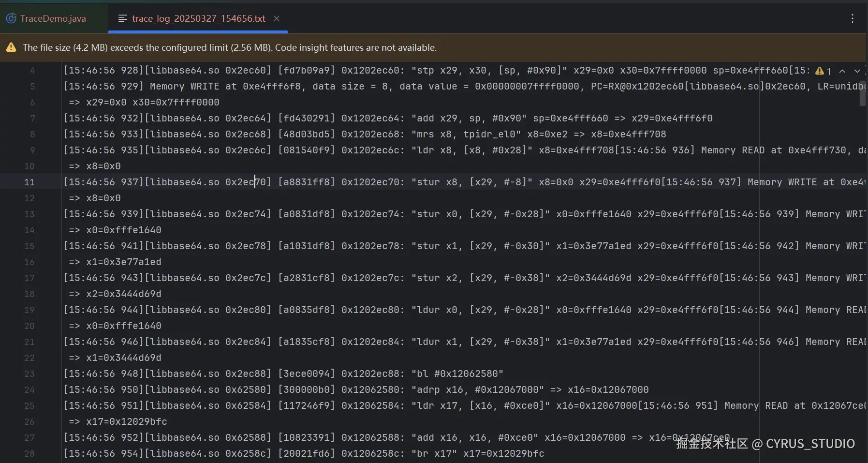Open the inspection warning indicator showing 1 problem
The image size is (868, 463).
[823, 71]
